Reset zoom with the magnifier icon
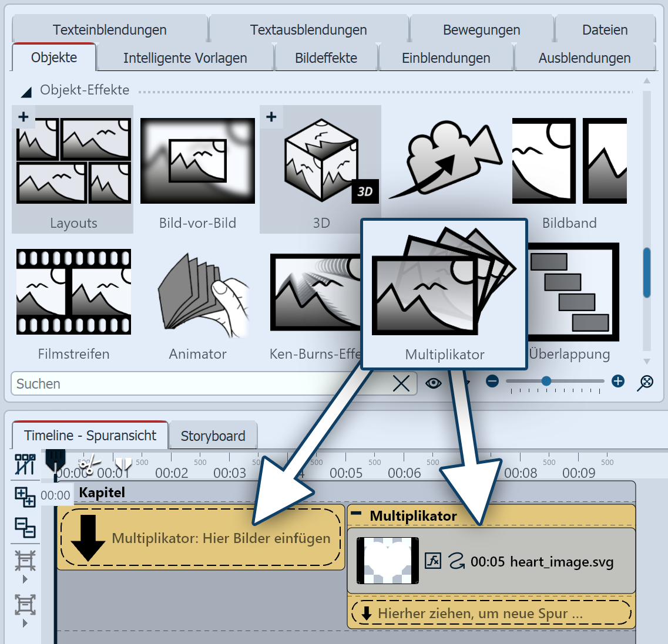This screenshot has height=644, width=668. coord(646,383)
